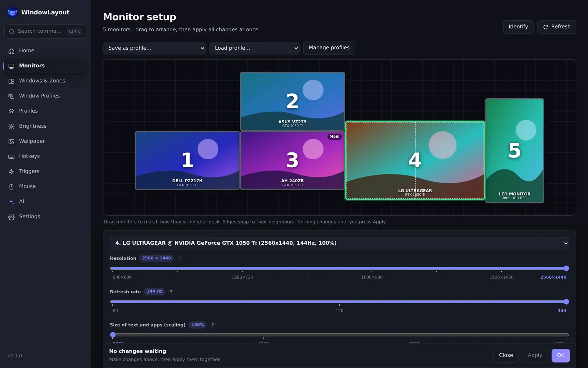Click the Refresh rate slider handle
This screenshot has height=368, width=588.
tap(566, 302)
